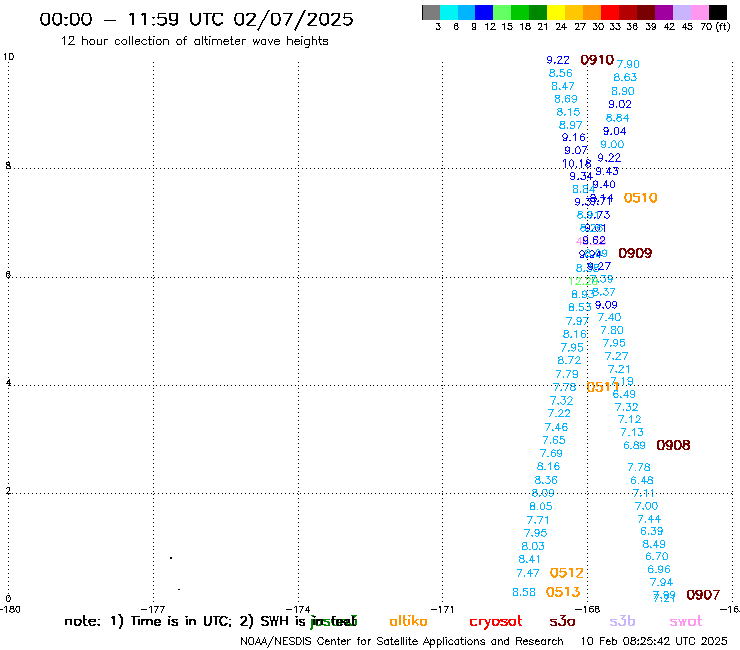The image size is (740, 650).
Task: Click the wave height value '7.90'
Action: click(628, 64)
